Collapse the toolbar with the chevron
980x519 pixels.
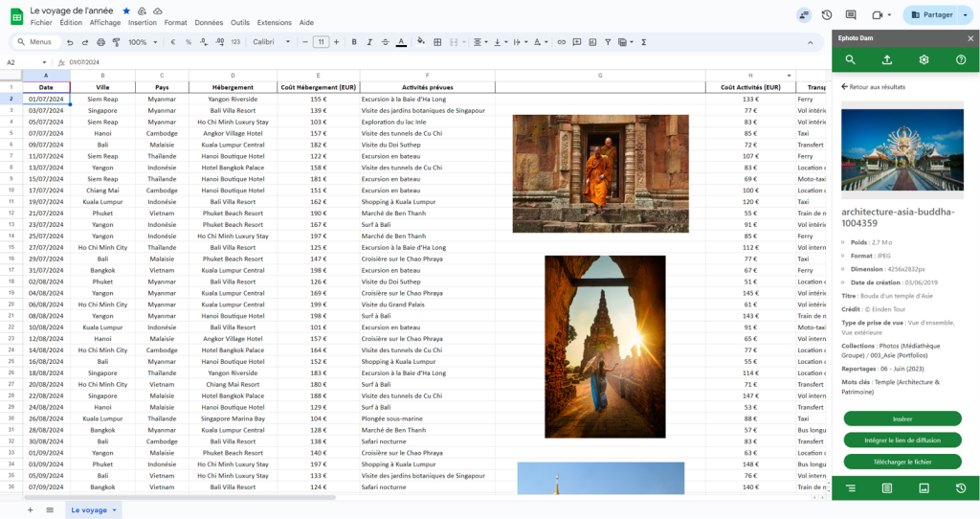(x=810, y=42)
